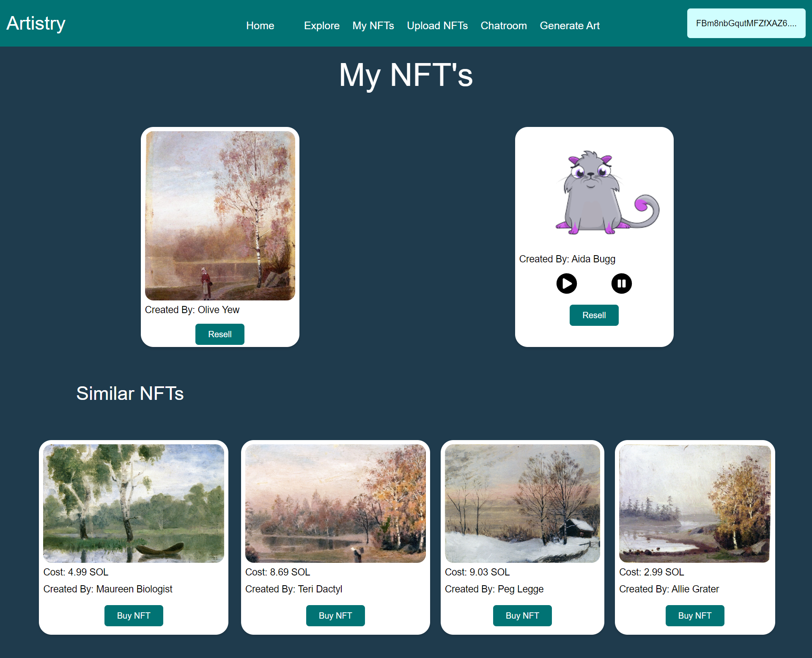Resell the Aida Bugg cat NFT

pyautogui.click(x=594, y=315)
